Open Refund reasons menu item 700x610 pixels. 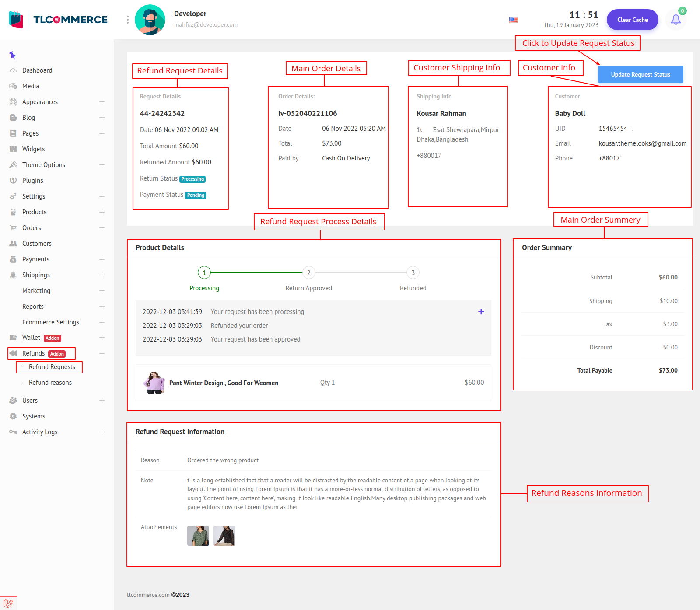50,383
